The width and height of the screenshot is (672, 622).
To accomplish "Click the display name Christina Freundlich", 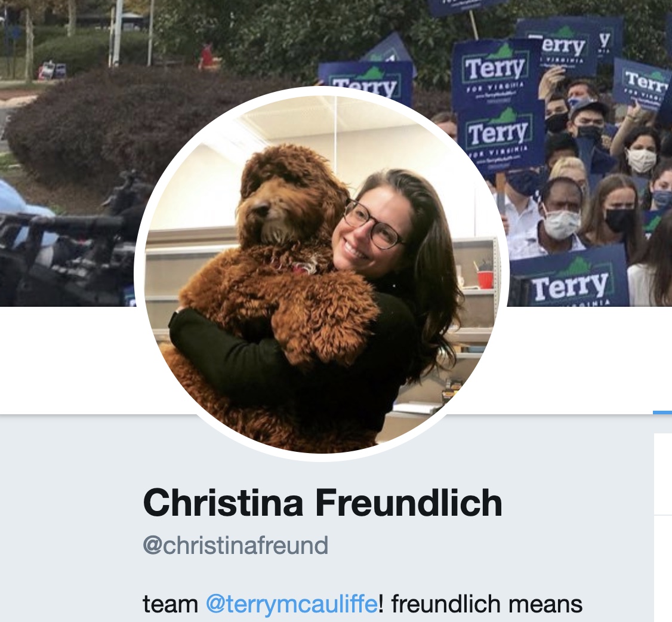I will (x=322, y=503).
